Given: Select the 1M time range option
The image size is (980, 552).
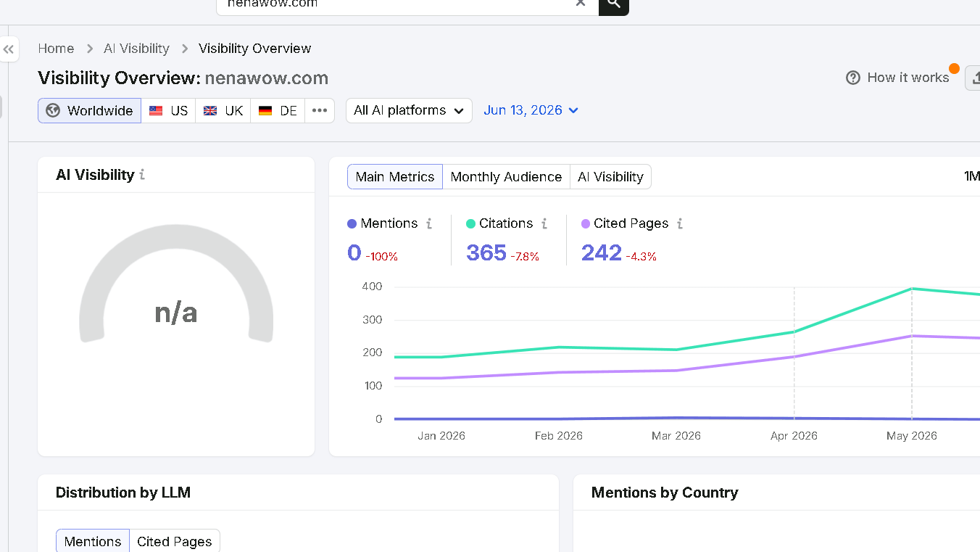Looking at the screenshot, I should click(x=972, y=176).
